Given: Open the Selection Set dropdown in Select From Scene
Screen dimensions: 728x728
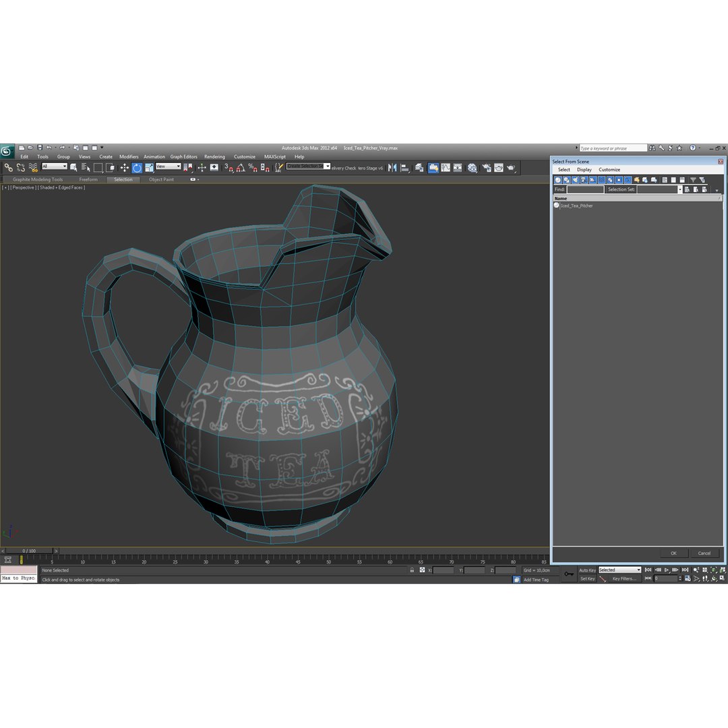Looking at the screenshot, I should coord(679,189).
